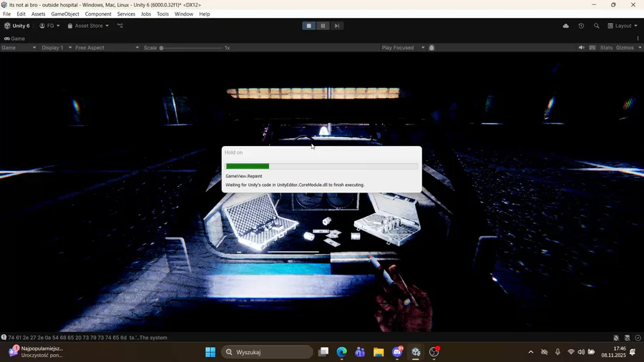Open the cache server status icon
The width and height of the screenshot is (644, 362).
627,338
